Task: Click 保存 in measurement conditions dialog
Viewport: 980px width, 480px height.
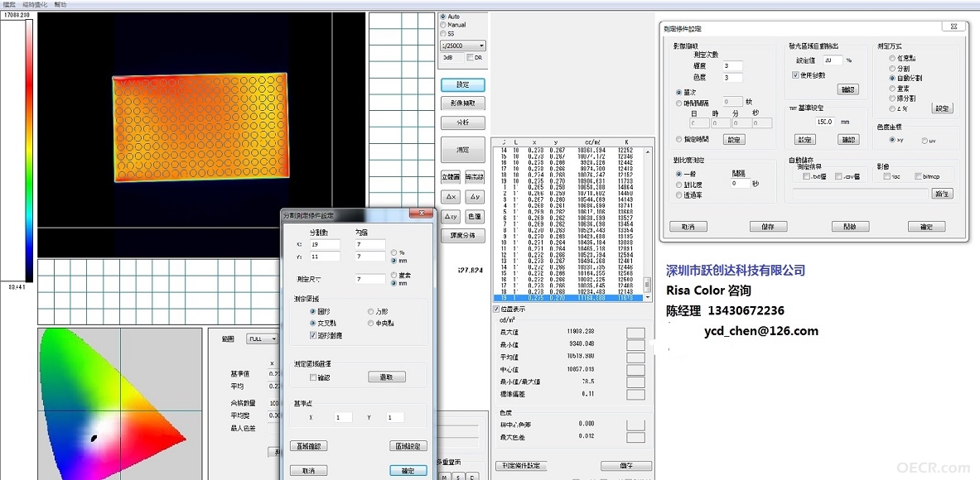Action: pyautogui.click(x=769, y=226)
